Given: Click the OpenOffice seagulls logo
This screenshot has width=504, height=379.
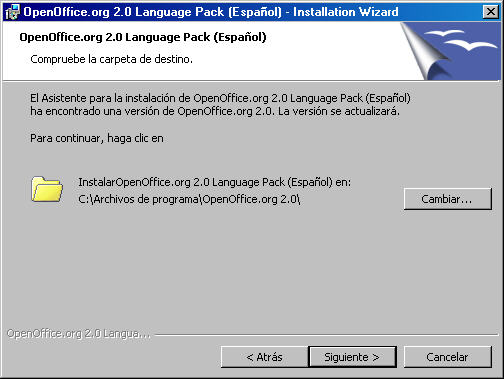Looking at the screenshot, I should tap(460, 40).
